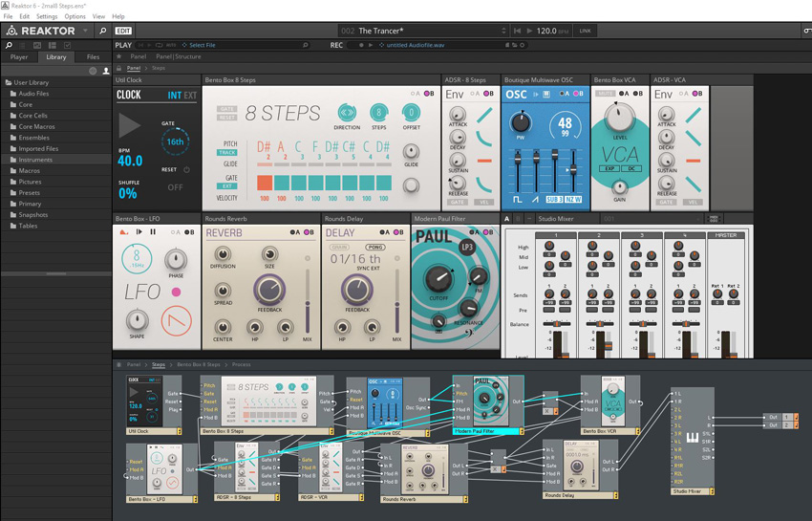812x521 pixels.
Task: Toggle the LINK button
Action: (x=585, y=32)
